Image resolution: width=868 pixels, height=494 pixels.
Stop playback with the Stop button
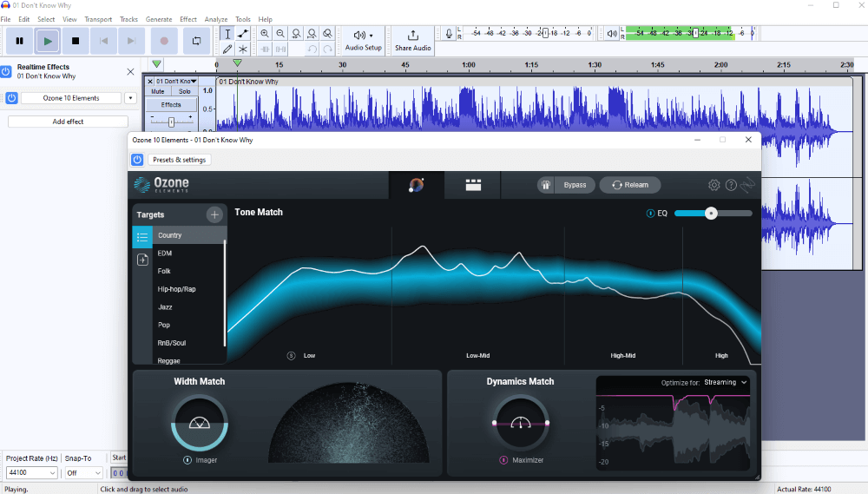pyautogui.click(x=76, y=41)
